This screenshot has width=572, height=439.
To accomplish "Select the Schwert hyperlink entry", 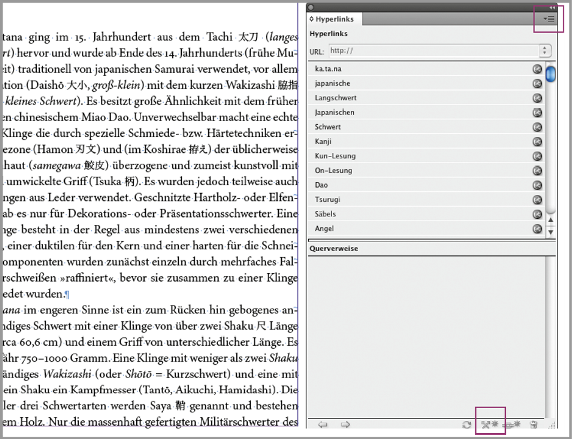I will click(x=426, y=127).
